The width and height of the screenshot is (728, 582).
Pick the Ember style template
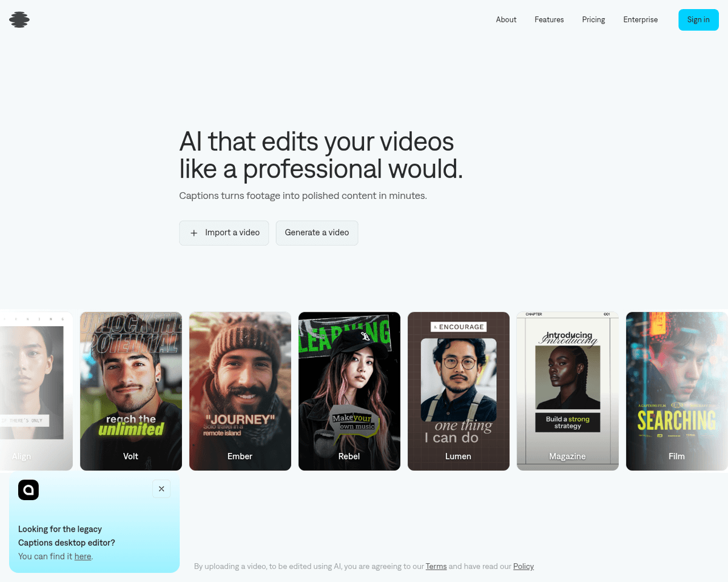(240, 391)
